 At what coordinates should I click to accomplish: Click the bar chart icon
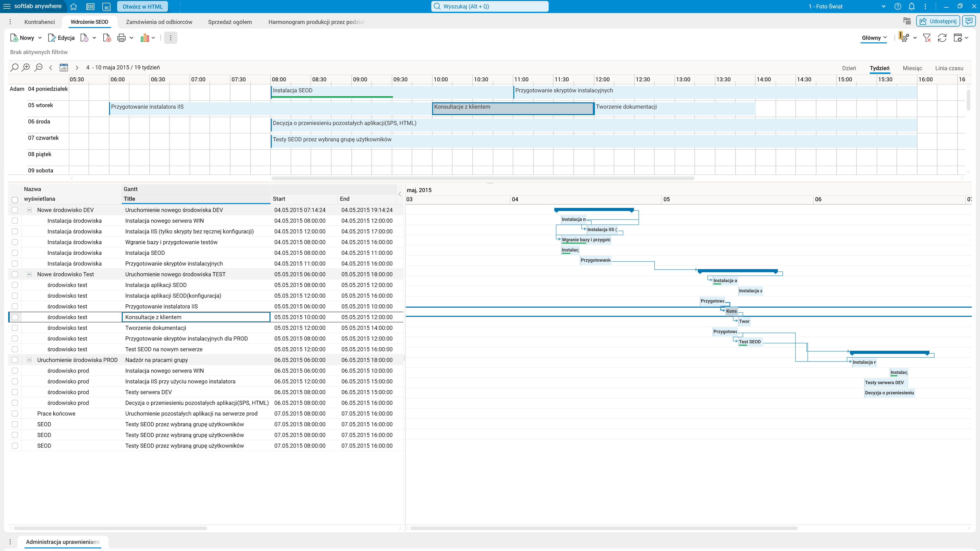[x=144, y=38]
